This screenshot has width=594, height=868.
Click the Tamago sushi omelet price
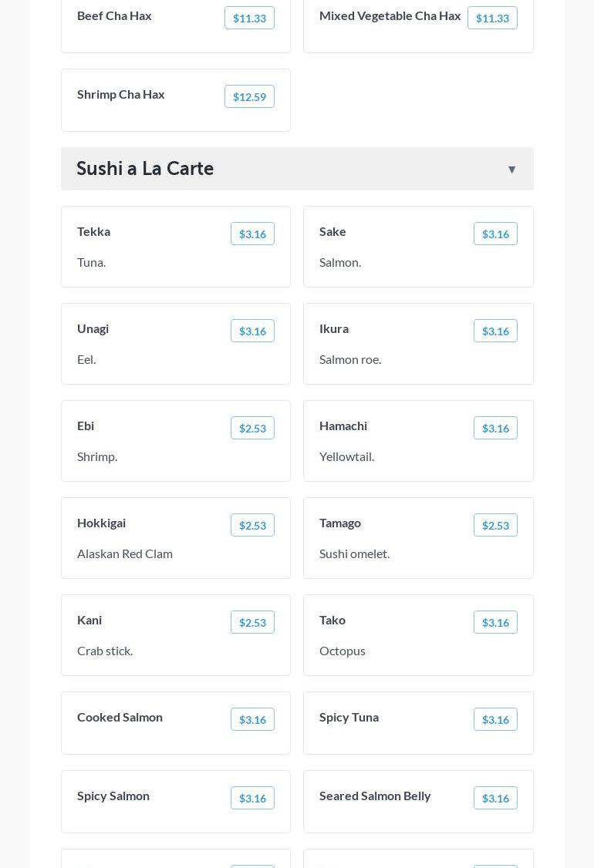pyautogui.click(x=495, y=525)
